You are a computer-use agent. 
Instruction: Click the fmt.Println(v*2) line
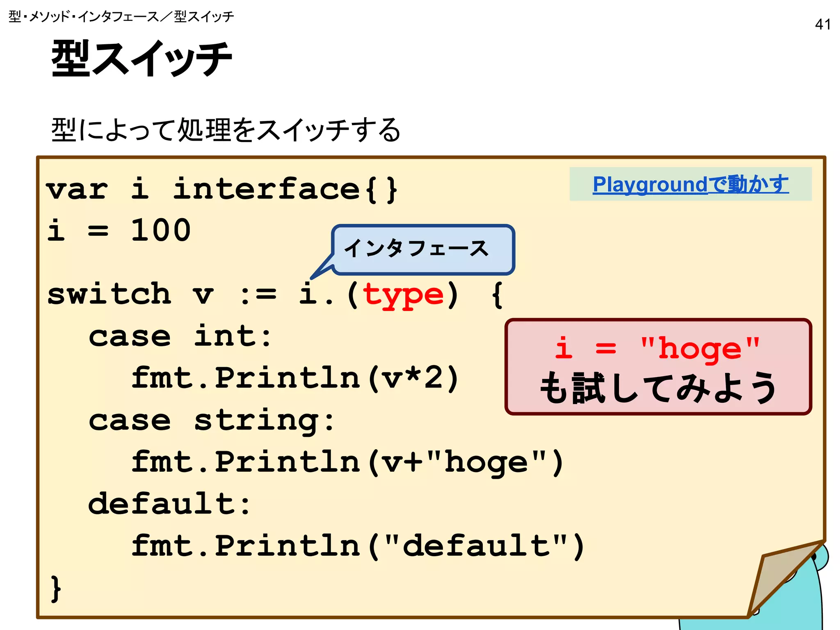[x=294, y=378]
